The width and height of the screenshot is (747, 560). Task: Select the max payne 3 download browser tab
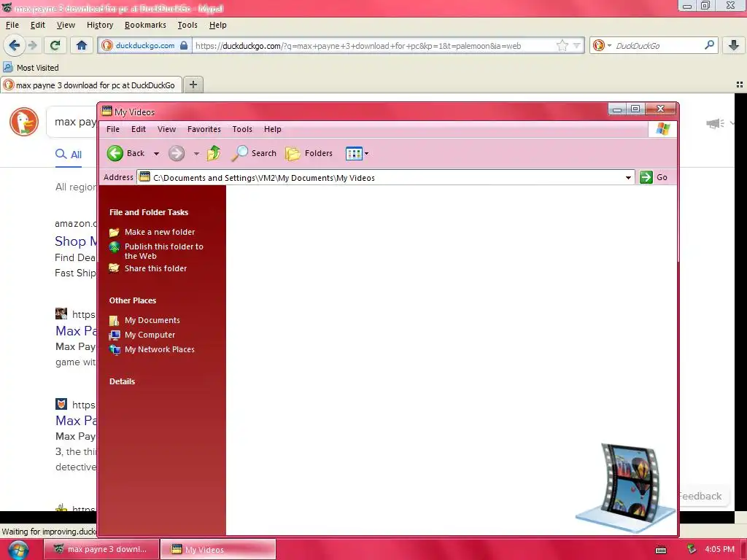[91, 85]
